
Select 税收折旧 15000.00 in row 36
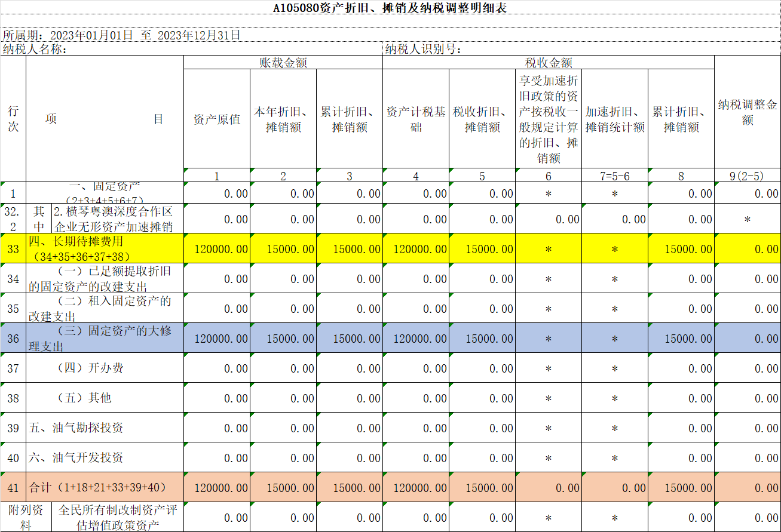[482, 338]
